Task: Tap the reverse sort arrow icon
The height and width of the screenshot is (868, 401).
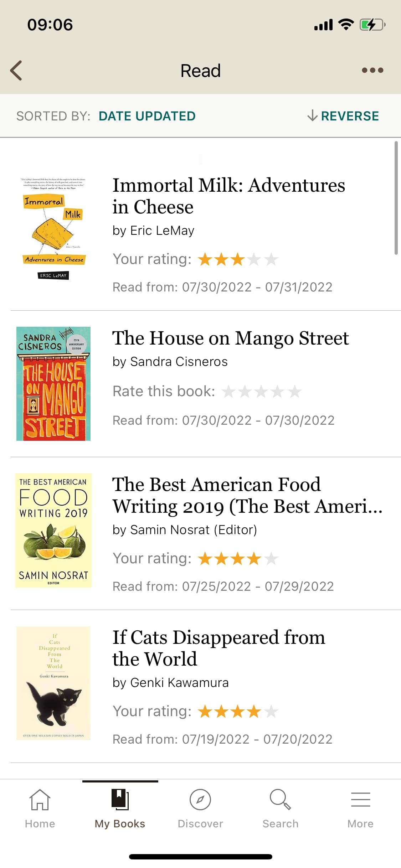Action: tap(312, 116)
